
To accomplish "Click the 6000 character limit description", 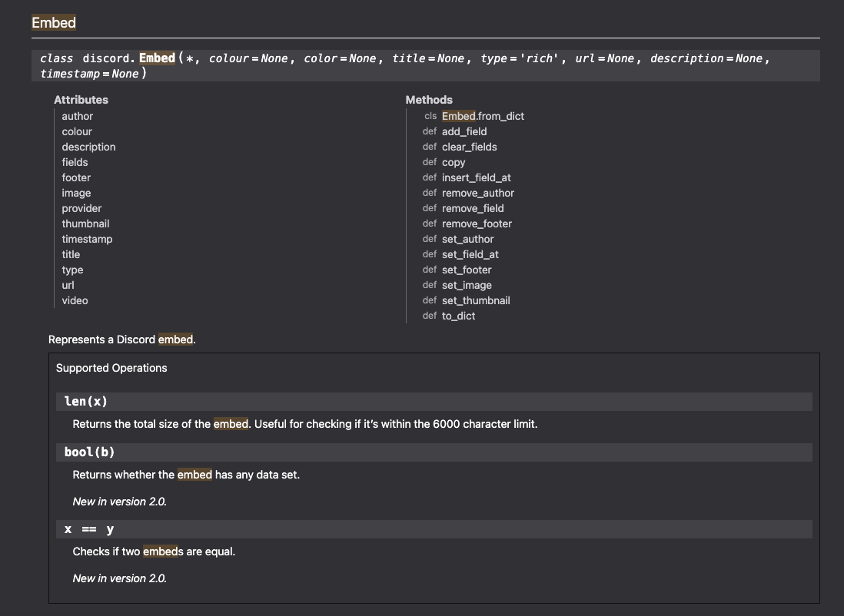I will click(304, 424).
